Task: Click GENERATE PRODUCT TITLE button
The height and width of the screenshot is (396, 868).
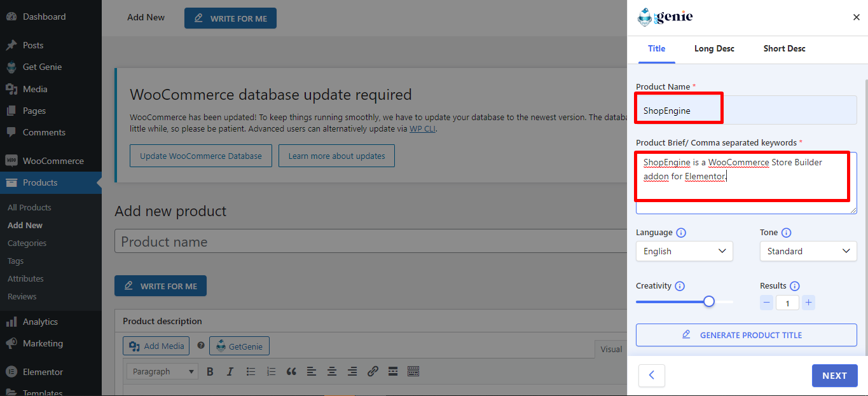Action: [747, 335]
